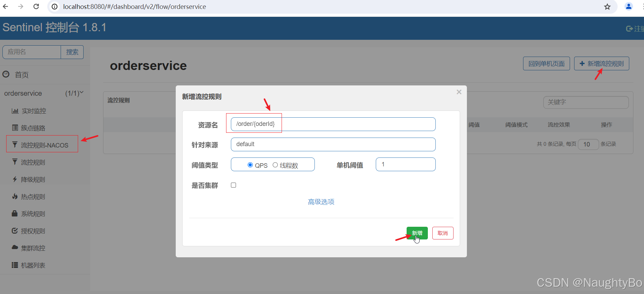Click the lightning icon for 降级规则
Screen dimensions: 644x294
coord(15,179)
